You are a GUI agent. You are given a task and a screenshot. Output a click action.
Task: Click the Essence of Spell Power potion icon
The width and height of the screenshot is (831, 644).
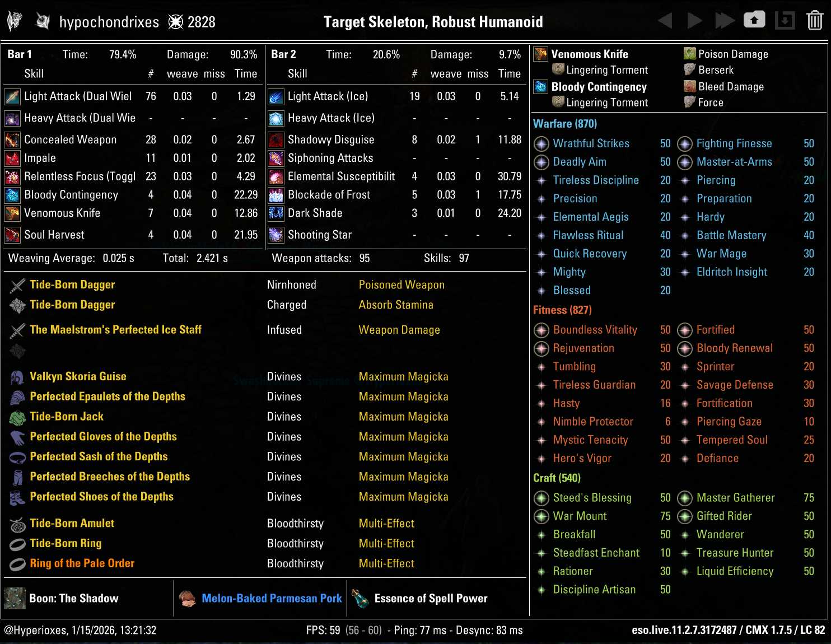coord(360,599)
